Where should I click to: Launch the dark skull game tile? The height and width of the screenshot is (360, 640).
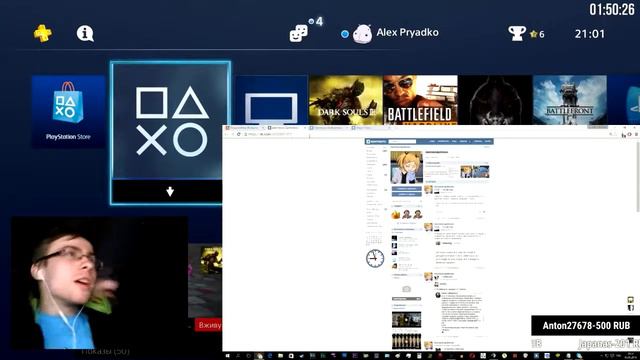(x=495, y=100)
